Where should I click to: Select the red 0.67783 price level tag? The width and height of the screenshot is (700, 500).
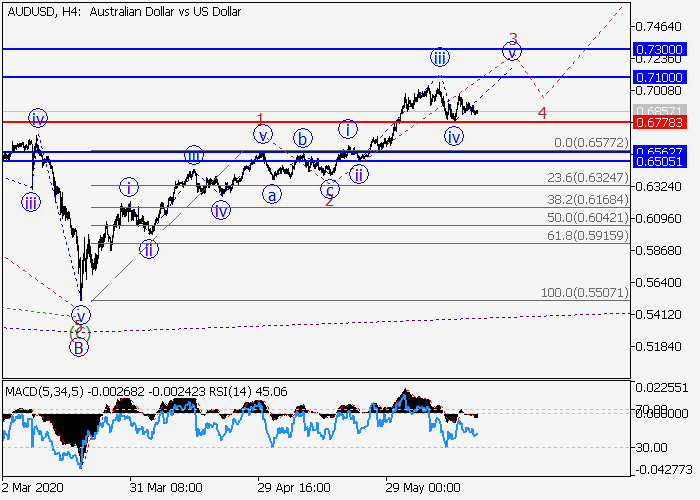point(659,122)
